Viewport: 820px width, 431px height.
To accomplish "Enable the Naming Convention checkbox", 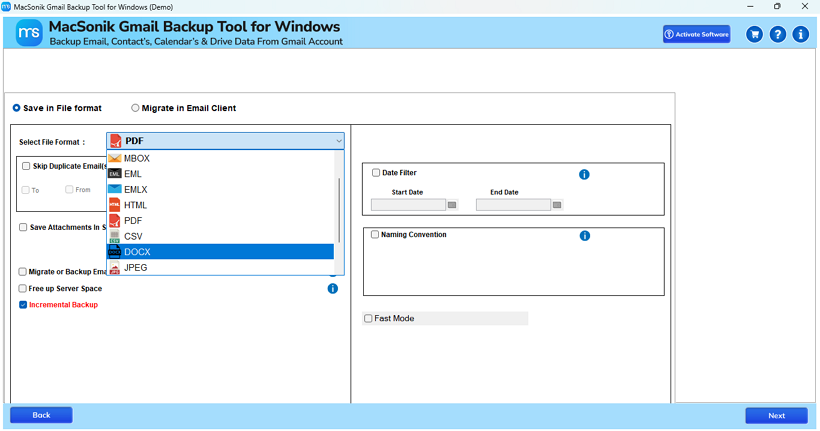I will tap(375, 234).
